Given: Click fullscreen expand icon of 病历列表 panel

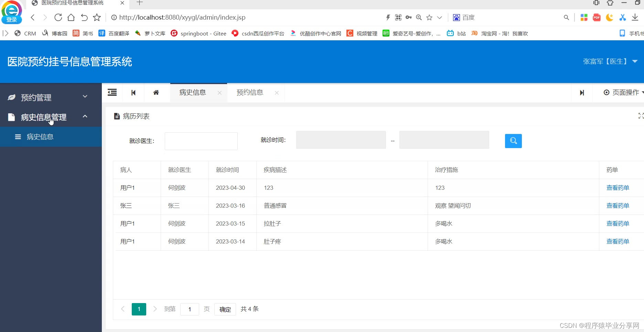Looking at the screenshot, I should [641, 116].
